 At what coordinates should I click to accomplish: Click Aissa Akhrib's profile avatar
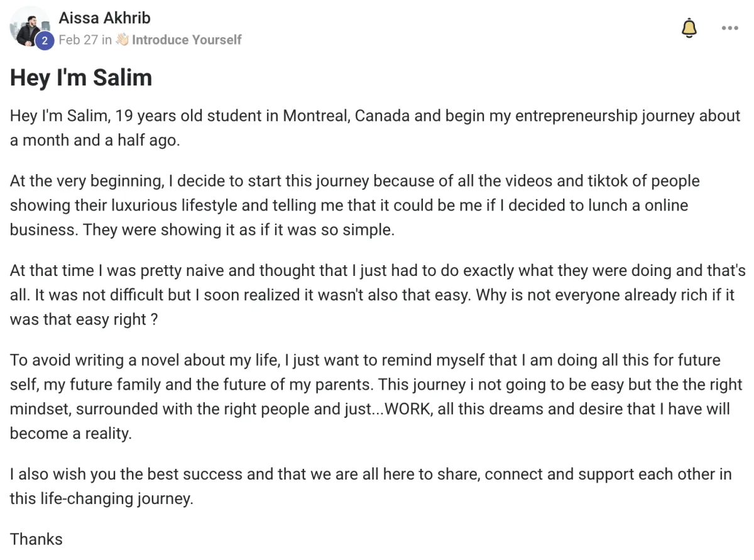click(x=30, y=27)
